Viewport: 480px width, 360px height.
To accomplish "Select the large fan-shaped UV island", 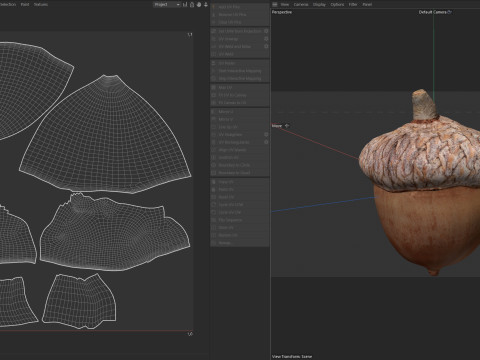I will click(x=107, y=140).
